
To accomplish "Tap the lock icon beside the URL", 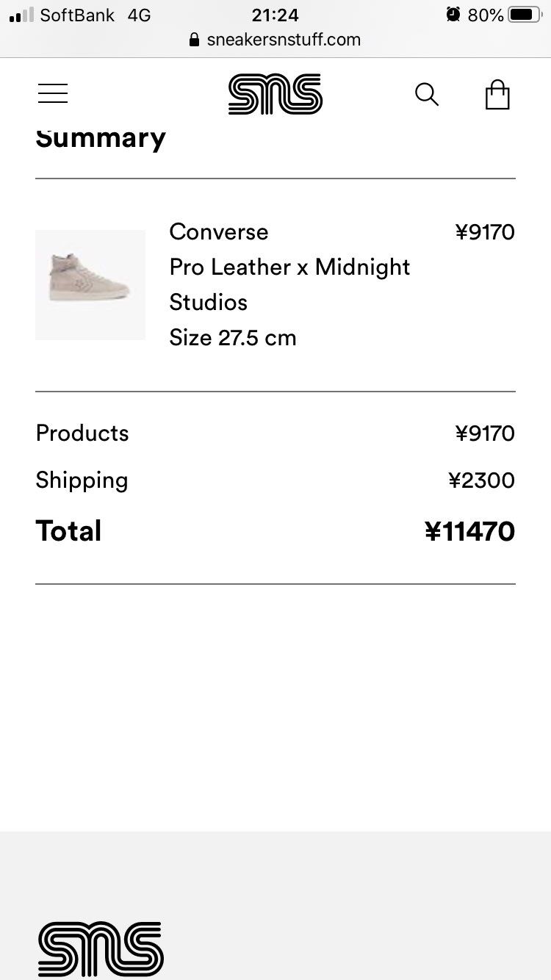I will [195, 40].
